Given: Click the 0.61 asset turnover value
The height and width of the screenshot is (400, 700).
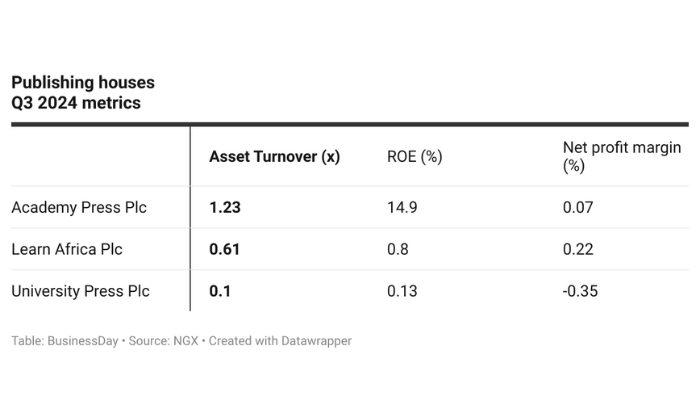Looking at the screenshot, I should pos(225,249).
